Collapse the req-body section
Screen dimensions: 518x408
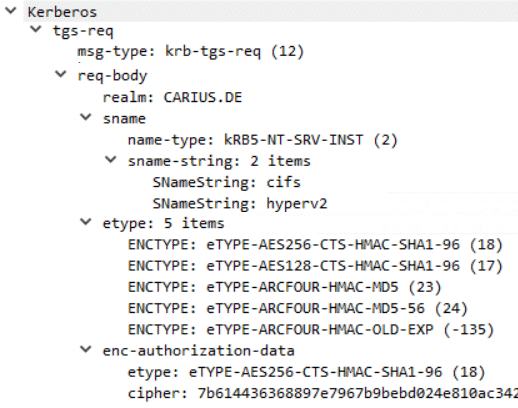click(x=61, y=74)
